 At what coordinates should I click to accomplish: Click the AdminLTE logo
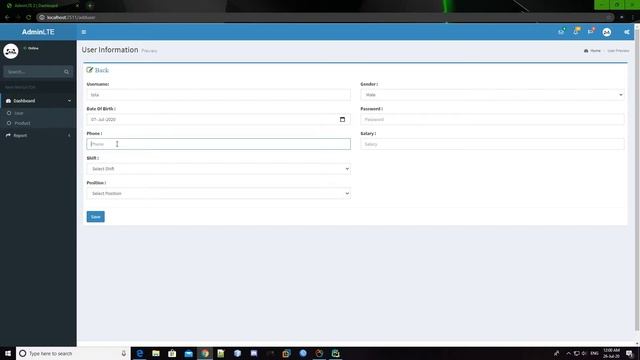click(x=38, y=32)
